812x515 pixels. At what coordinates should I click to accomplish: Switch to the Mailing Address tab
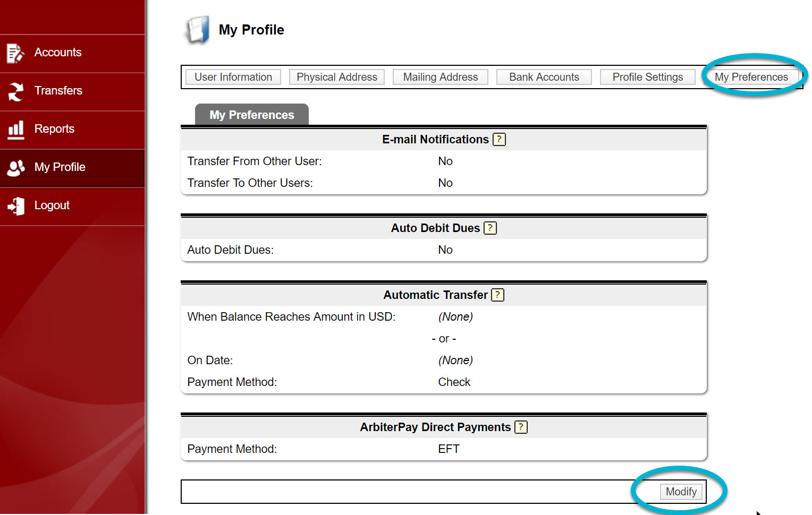pyautogui.click(x=440, y=77)
